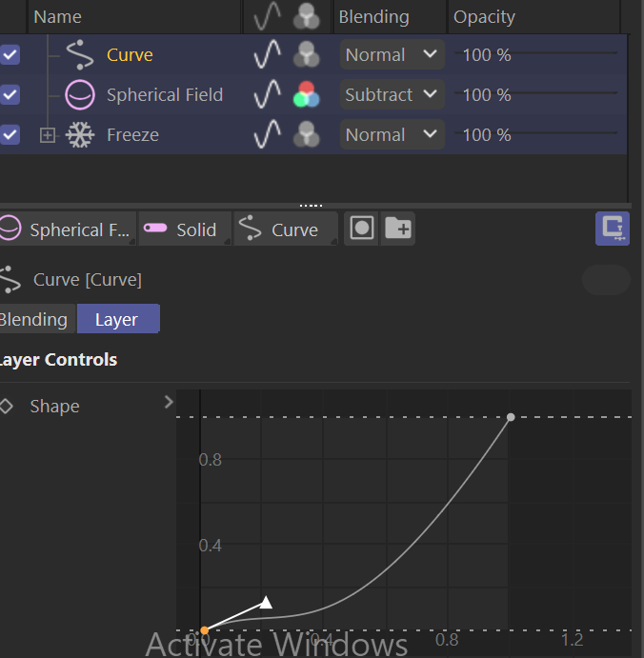Add a Curve field layer button
This screenshot has width=644, height=658.
(x=284, y=229)
